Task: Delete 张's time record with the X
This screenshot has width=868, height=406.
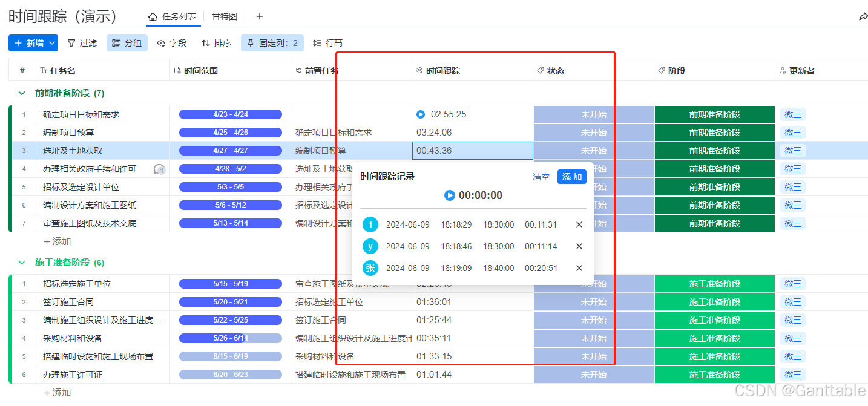Action: click(x=579, y=268)
